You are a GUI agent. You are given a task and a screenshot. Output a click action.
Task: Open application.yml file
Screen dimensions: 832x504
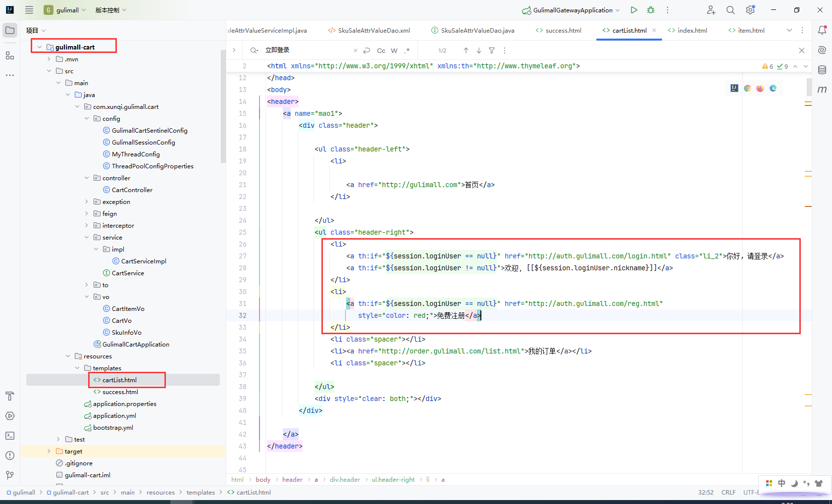[x=110, y=415]
